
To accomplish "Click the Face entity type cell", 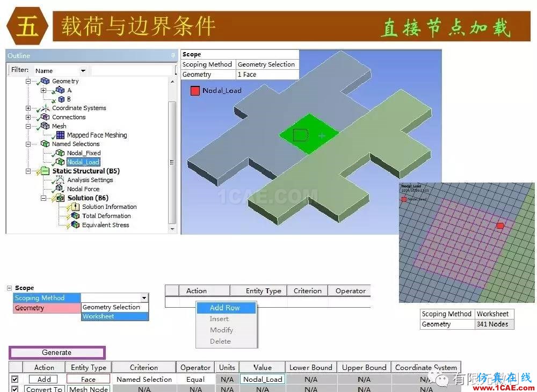I will coord(88,379).
